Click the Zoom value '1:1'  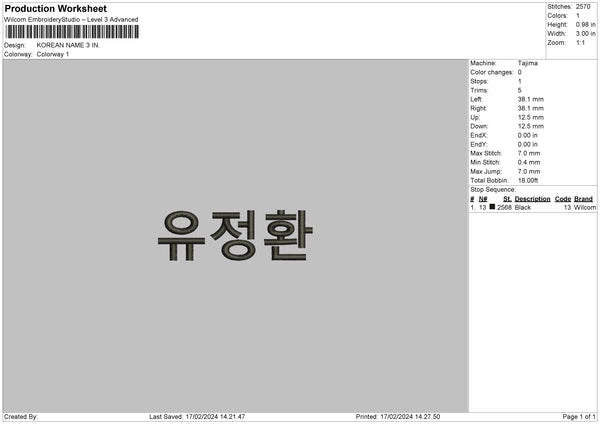580,42
